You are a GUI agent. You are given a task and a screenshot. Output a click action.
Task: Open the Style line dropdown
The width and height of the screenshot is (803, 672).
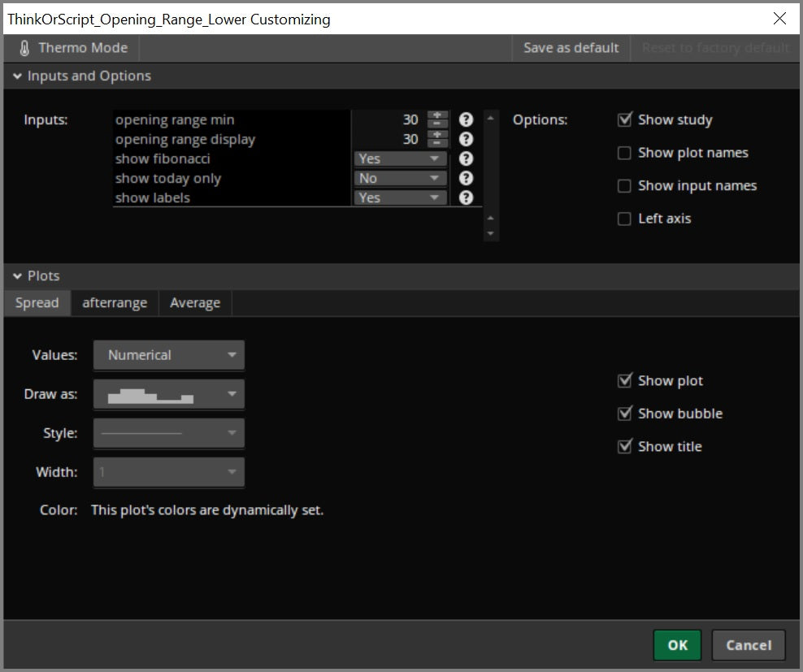pos(169,433)
